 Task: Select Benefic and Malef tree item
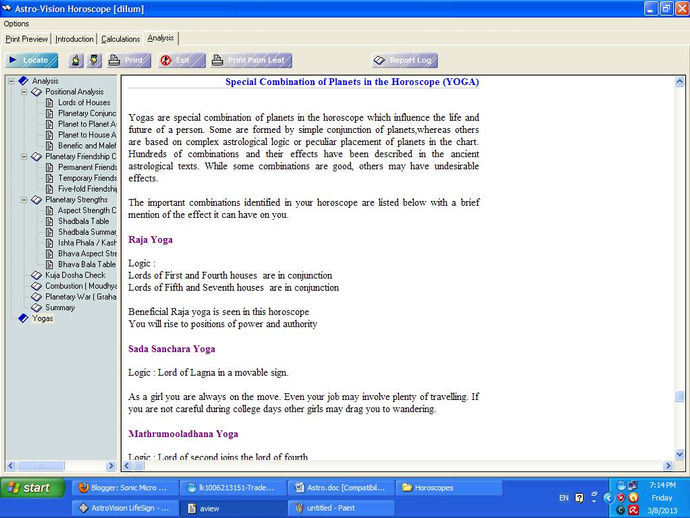[87, 146]
